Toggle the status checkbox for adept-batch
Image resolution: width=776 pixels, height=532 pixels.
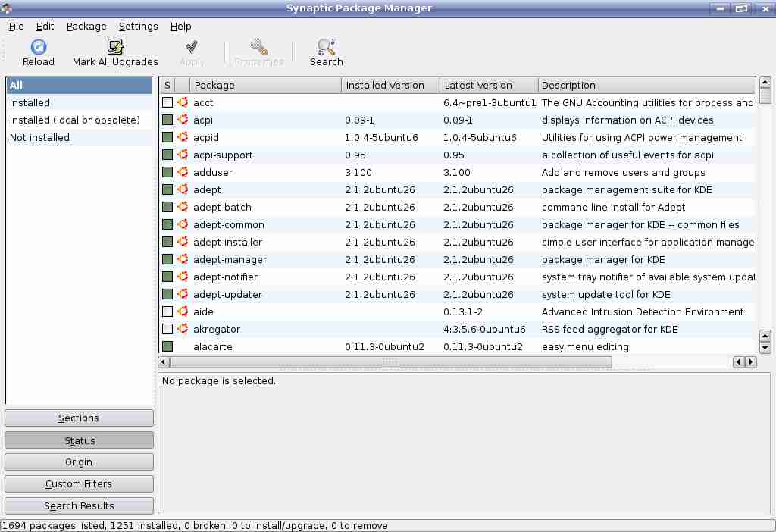click(167, 207)
